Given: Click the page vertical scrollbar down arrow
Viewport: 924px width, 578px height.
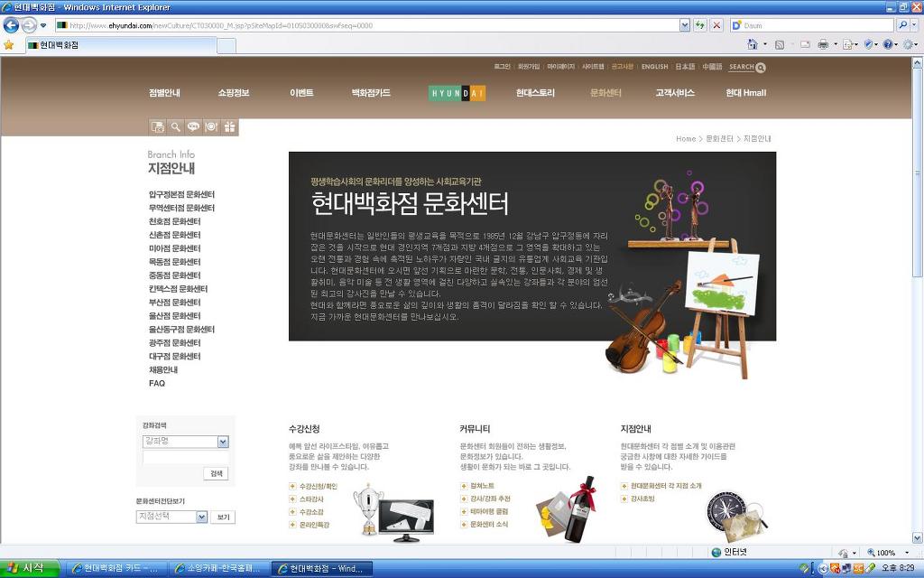Looking at the screenshot, I should 918,538.
